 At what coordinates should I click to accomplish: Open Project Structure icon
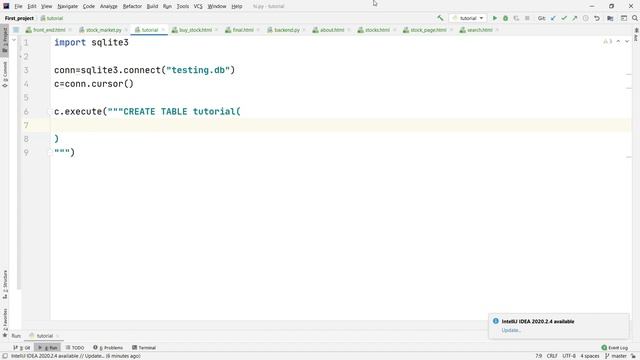[610, 18]
